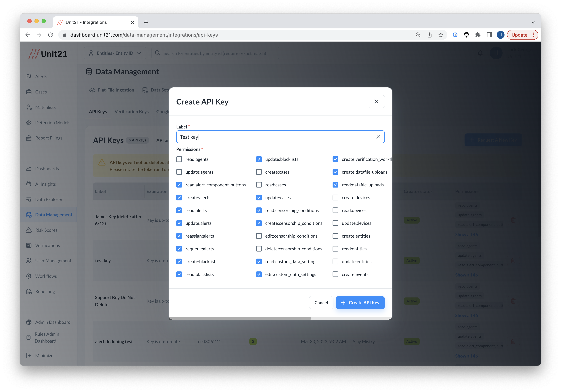Cancel the API key creation
The width and height of the screenshot is (561, 392).
321,303
